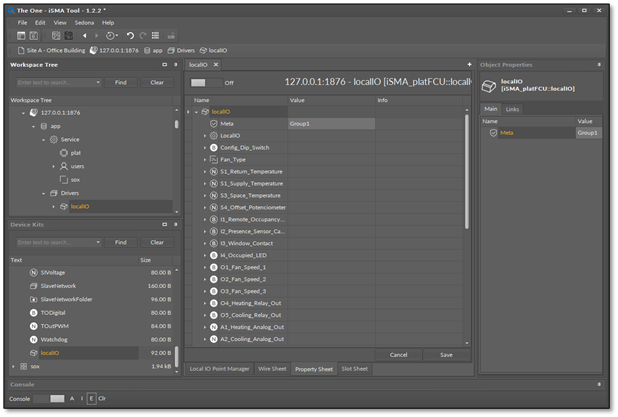Toggle the console E filter button
This screenshot has width=618, height=417.
pyautogui.click(x=91, y=398)
